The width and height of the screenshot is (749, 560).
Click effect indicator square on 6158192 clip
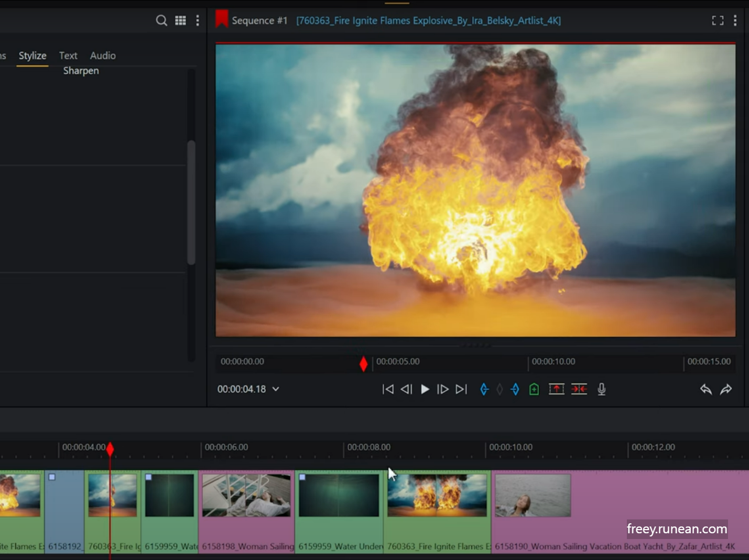click(52, 477)
